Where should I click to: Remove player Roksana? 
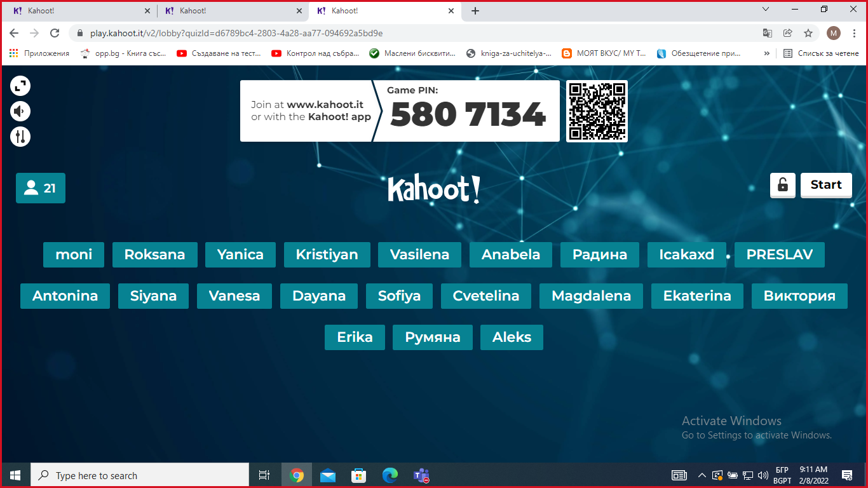[155, 255]
